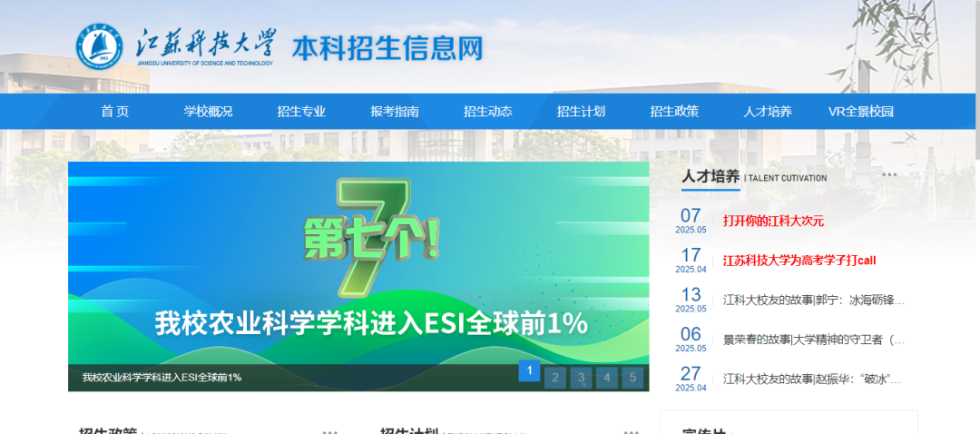Select 人才培养 in the navigation bar
The height and width of the screenshot is (434, 980).
(768, 112)
